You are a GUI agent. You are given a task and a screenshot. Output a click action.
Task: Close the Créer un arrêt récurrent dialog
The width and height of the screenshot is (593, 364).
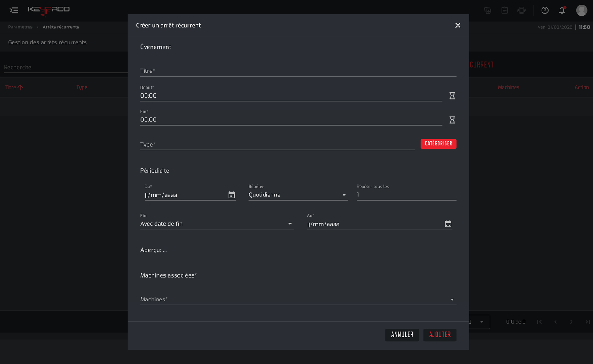pyautogui.click(x=458, y=26)
